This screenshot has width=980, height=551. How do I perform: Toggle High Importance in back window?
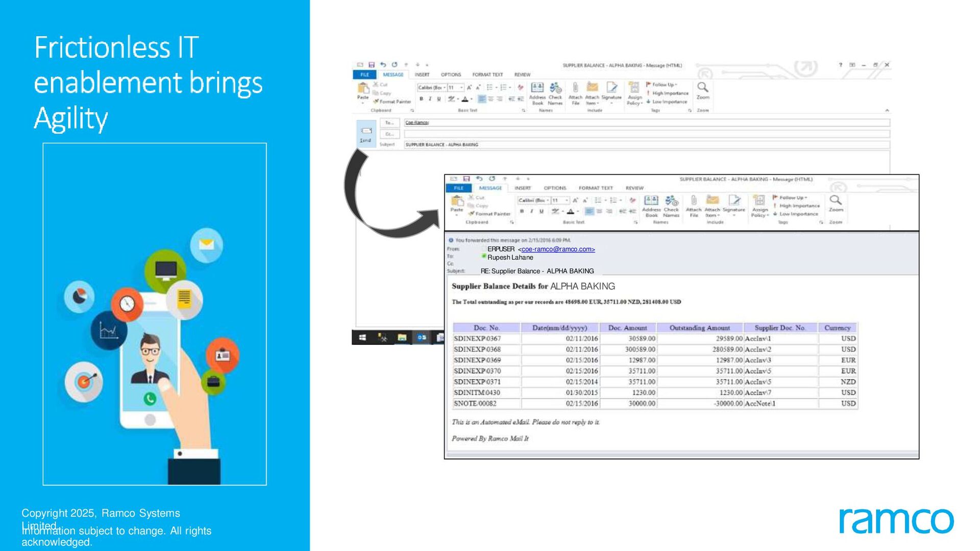tap(668, 93)
